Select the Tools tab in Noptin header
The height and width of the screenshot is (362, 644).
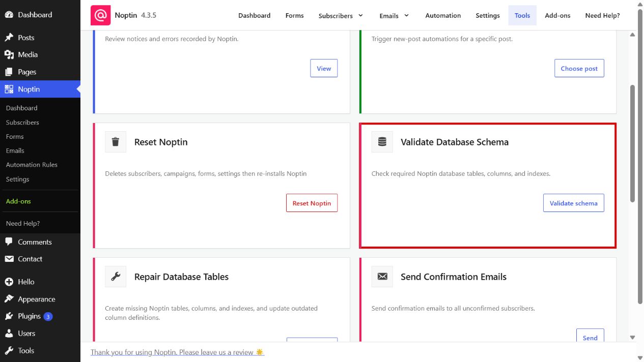[x=522, y=16]
